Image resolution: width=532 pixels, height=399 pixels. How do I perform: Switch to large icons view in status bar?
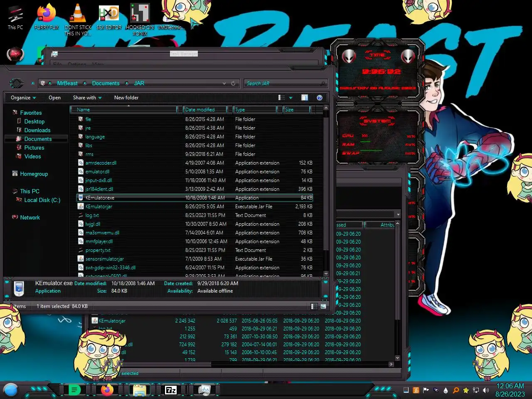pyautogui.click(x=323, y=306)
